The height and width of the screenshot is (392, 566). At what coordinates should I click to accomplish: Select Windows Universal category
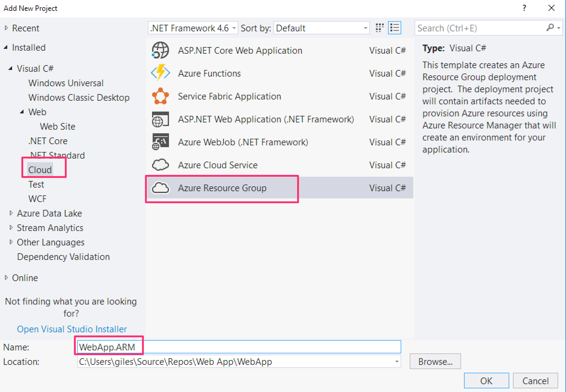(66, 83)
